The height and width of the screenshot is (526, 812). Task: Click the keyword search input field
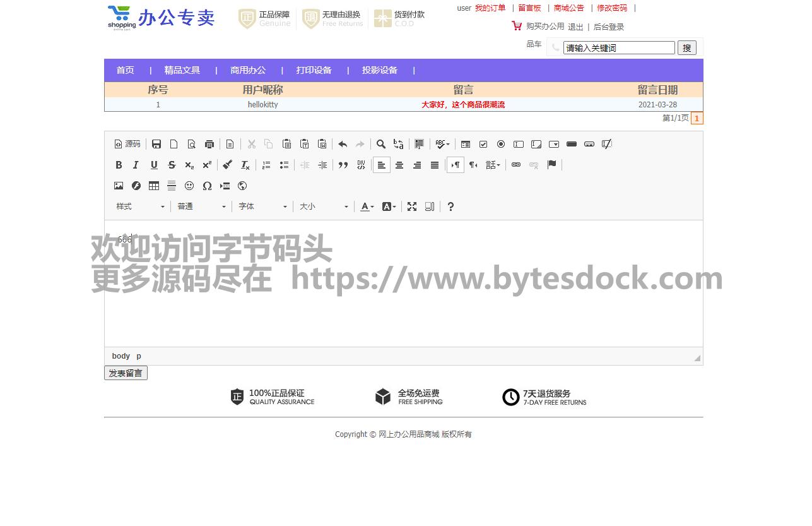pos(618,48)
